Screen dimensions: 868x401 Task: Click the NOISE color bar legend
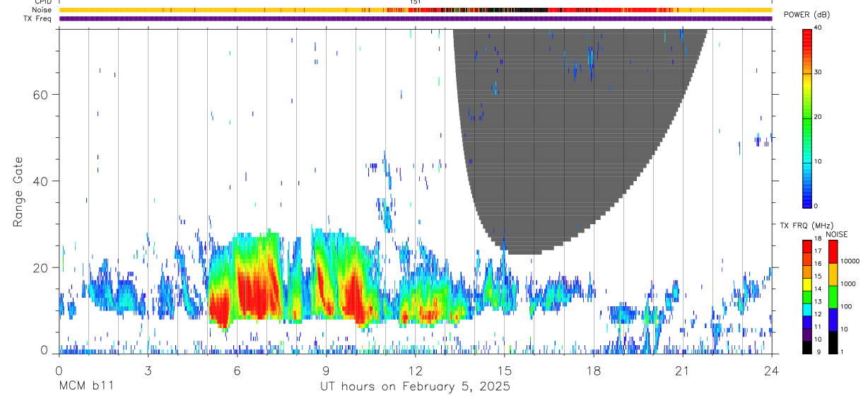[833, 296]
